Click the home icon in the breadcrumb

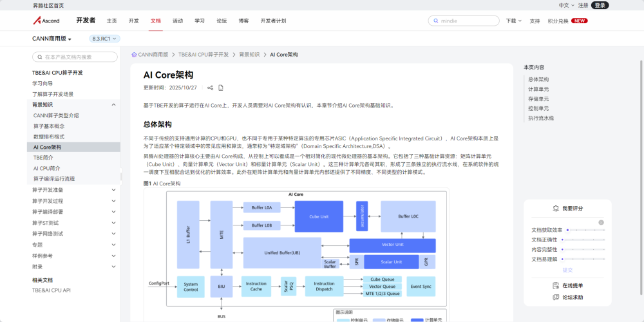(135, 55)
